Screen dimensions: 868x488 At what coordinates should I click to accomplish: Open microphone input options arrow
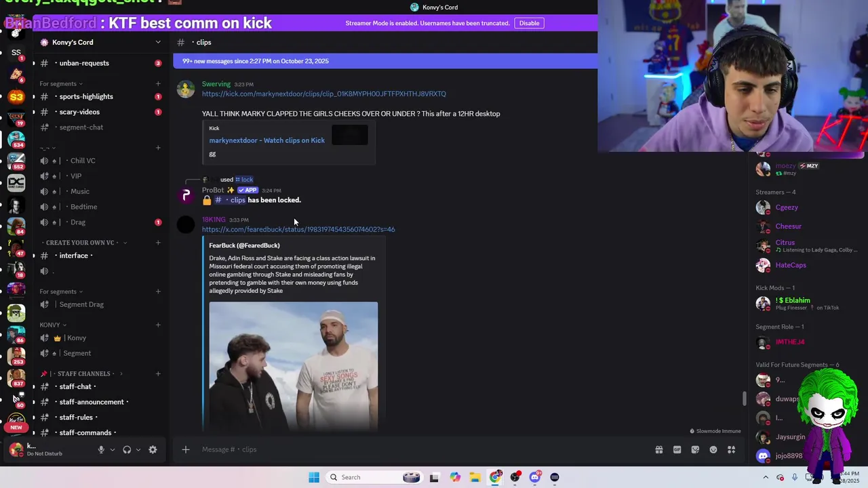[x=113, y=449]
